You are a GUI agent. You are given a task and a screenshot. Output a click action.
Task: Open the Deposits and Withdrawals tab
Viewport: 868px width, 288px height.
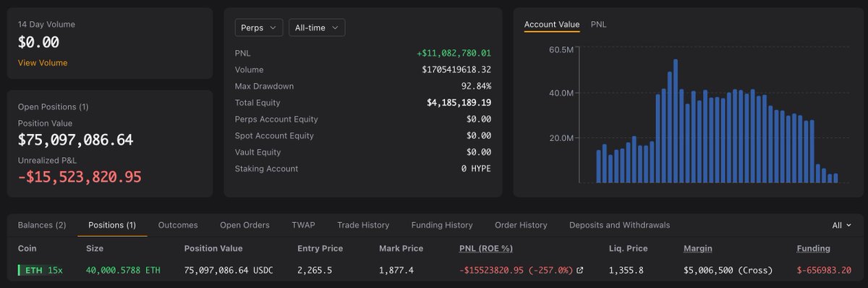[x=619, y=225]
